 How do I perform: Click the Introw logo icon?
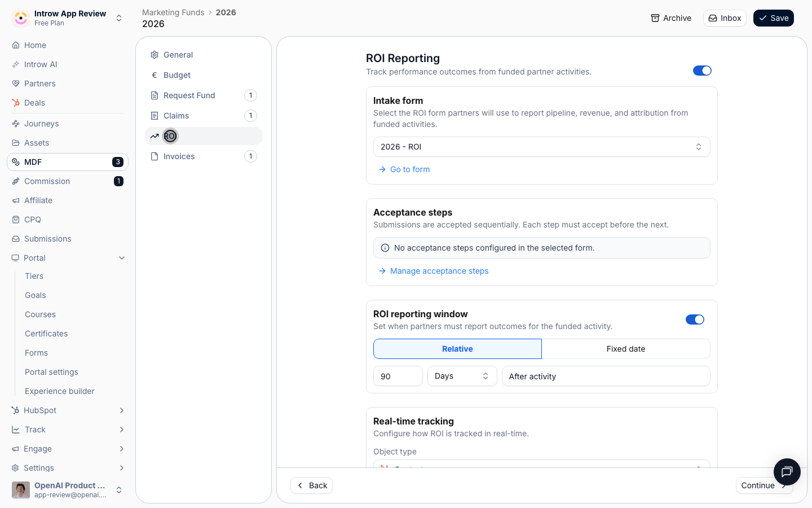pos(21,18)
